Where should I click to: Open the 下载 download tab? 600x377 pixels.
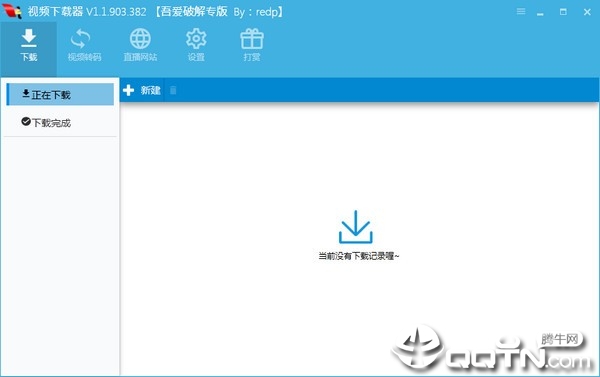point(29,46)
